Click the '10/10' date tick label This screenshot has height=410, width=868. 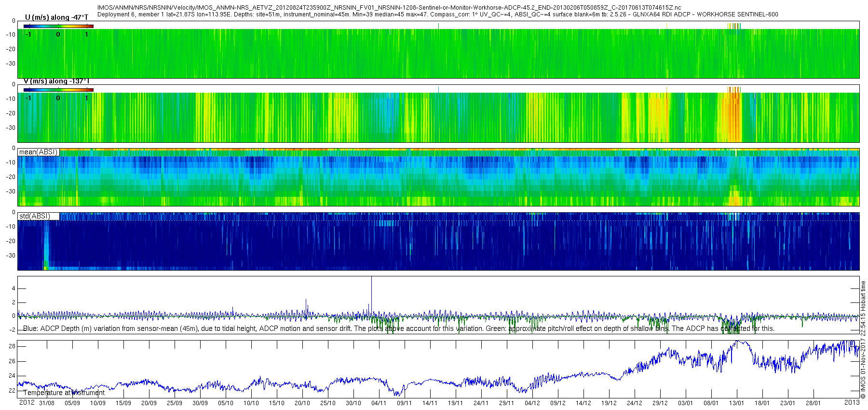pos(251,403)
